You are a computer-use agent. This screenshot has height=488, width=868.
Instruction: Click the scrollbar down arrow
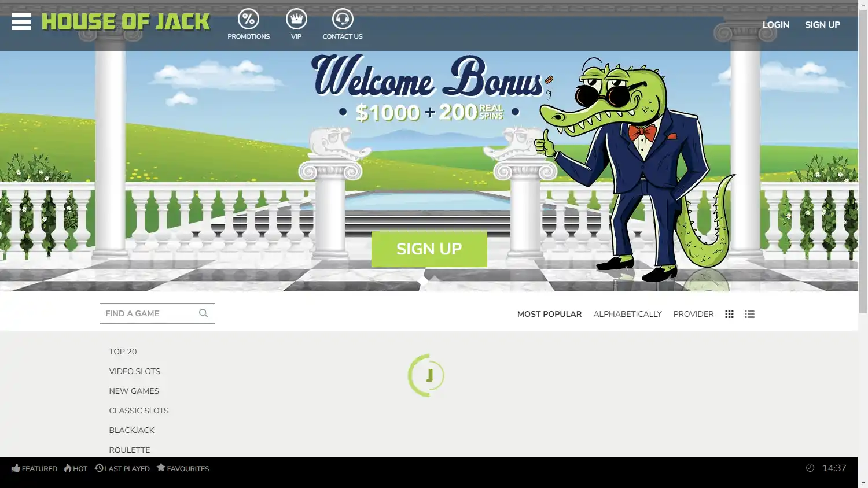(x=863, y=483)
